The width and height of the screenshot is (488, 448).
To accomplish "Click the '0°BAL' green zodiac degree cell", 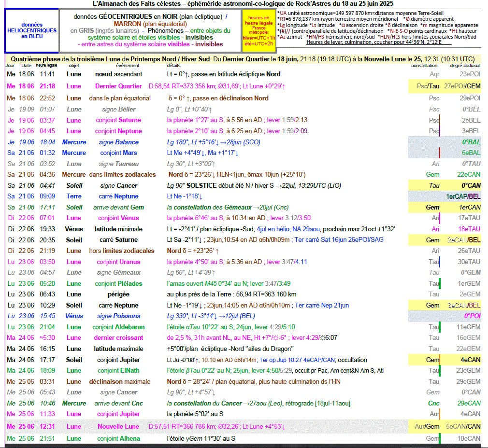I will coord(471,142).
